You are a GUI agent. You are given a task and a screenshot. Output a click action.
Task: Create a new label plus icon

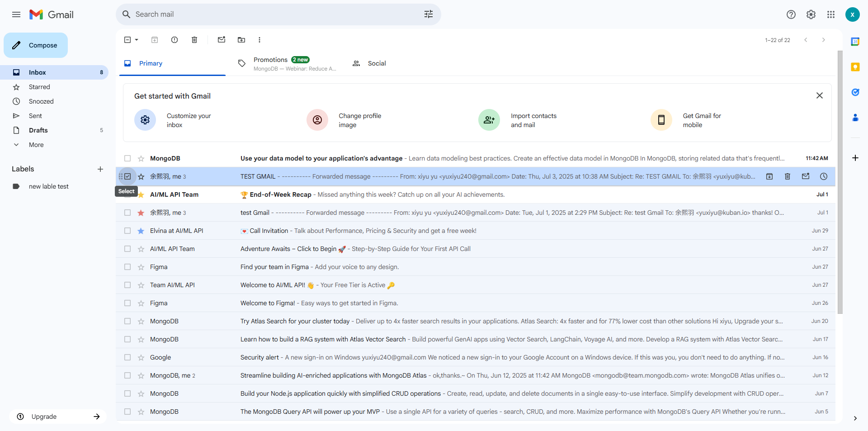pyautogui.click(x=100, y=169)
